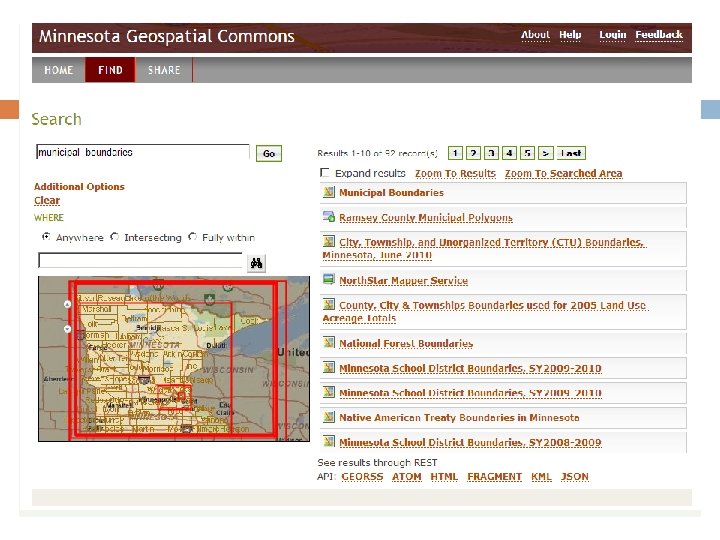Click the Minnesota Geospatial Commons title

(166, 36)
